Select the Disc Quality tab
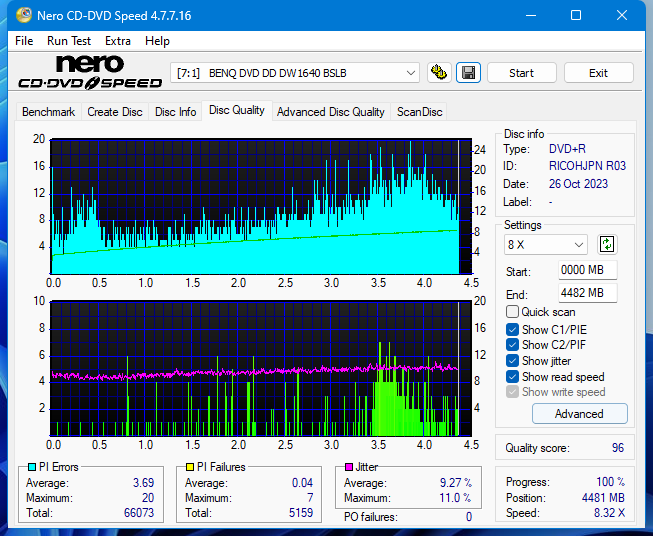 point(237,110)
